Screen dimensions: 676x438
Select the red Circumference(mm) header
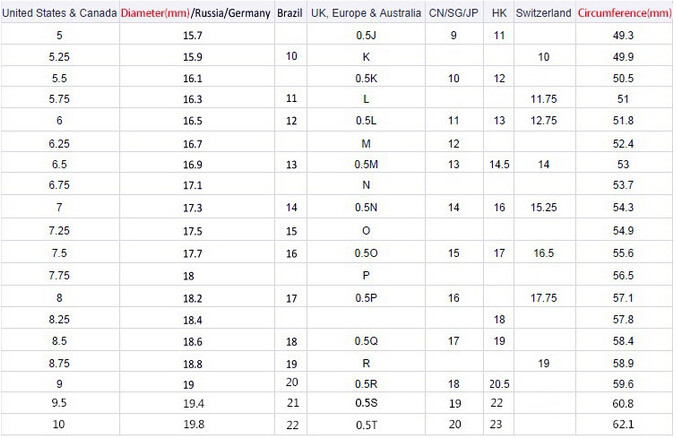(x=625, y=14)
